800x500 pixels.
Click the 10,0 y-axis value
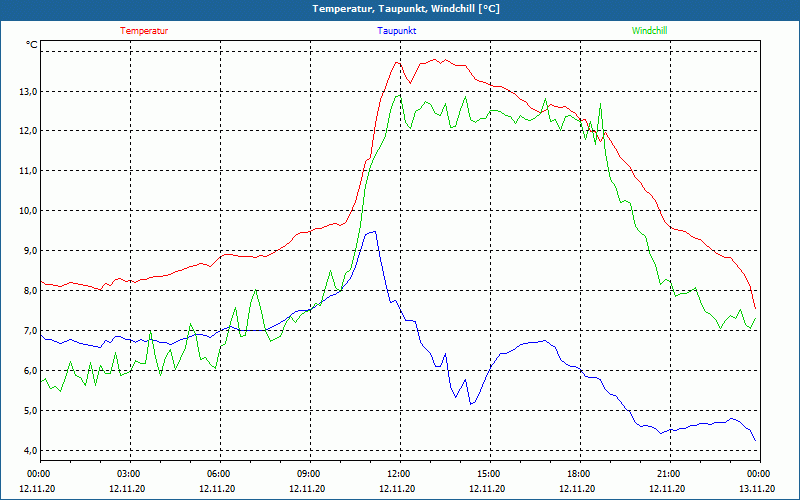point(29,211)
